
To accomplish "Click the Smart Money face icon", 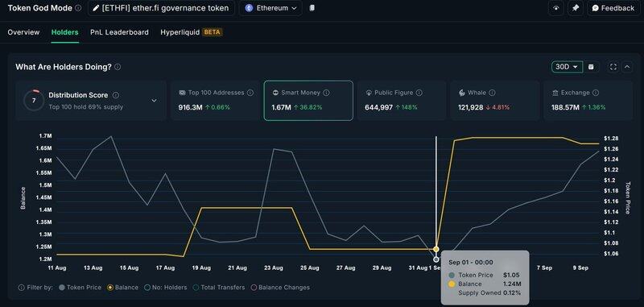I will coord(275,93).
